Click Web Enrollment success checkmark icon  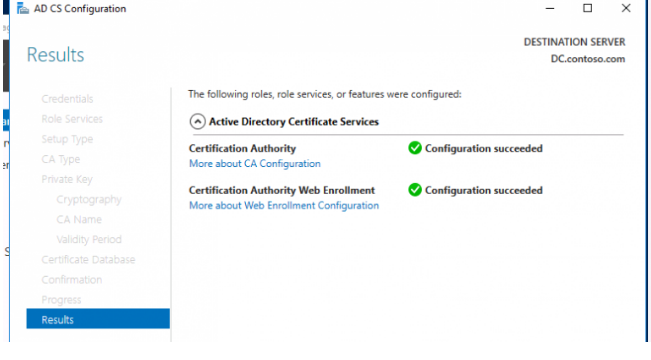[x=415, y=190]
